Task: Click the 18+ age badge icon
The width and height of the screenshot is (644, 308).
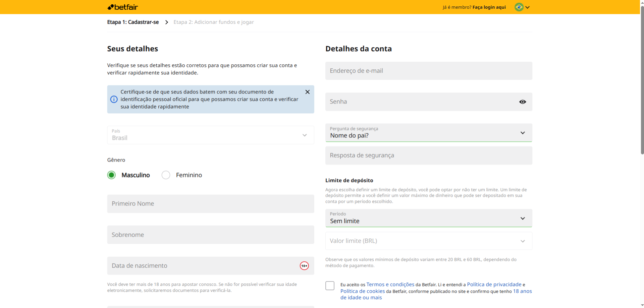Action: tap(304, 266)
